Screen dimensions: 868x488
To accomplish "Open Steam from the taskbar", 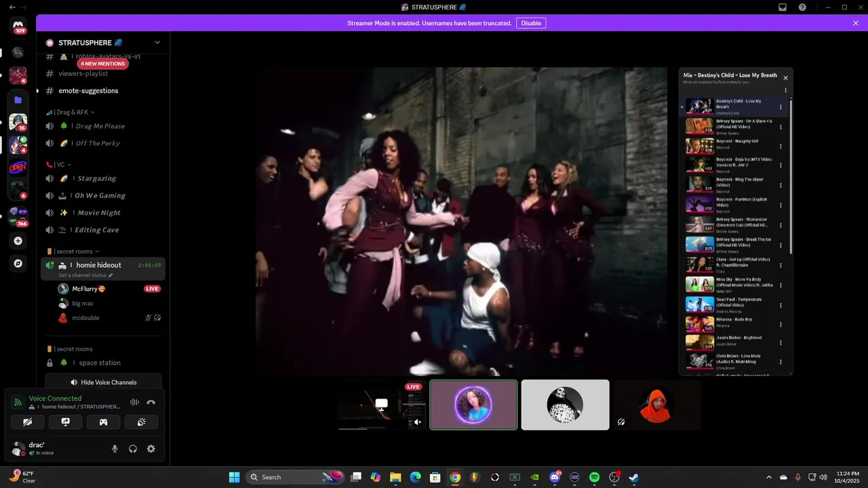I will tap(633, 477).
